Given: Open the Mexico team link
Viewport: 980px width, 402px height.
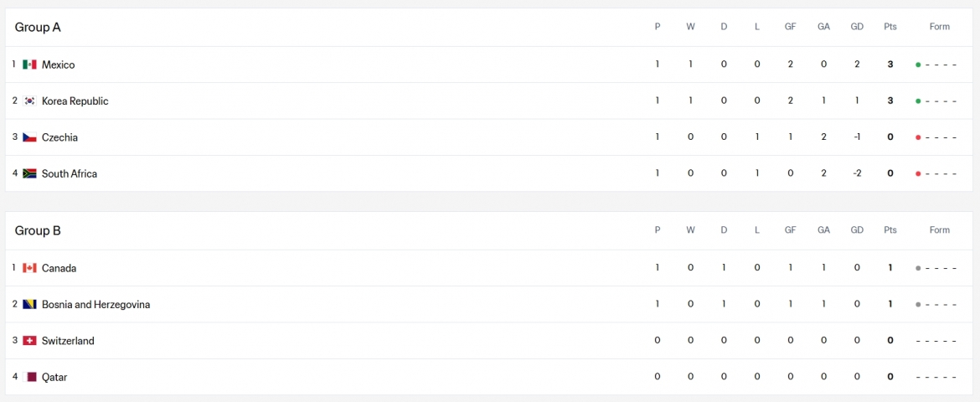Looking at the screenshot, I should point(58,64).
